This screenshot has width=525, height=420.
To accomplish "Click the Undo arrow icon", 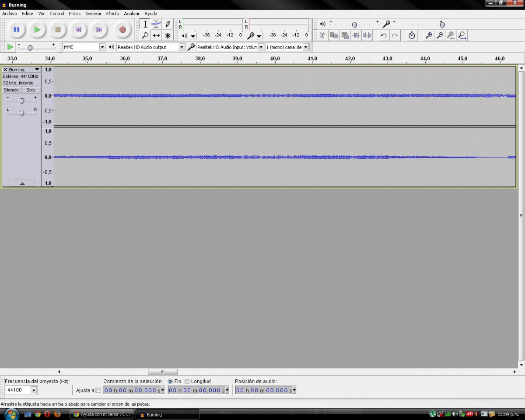I will 384,35.
